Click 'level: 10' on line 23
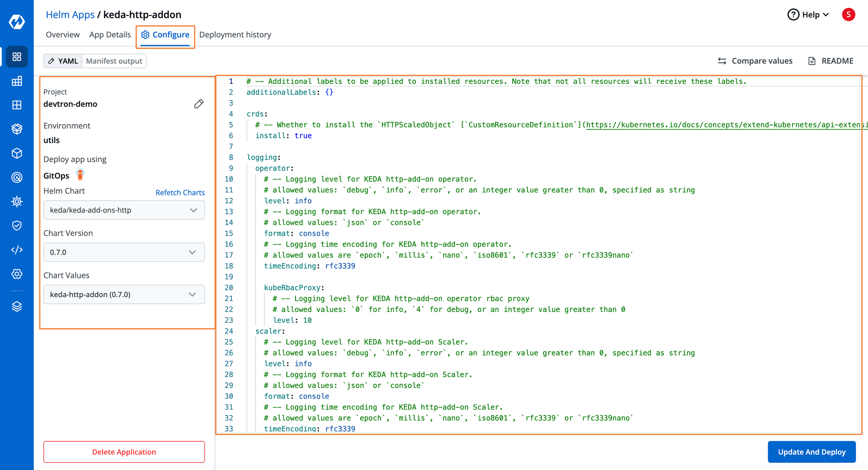The height and width of the screenshot is (470, 868). coord(292,321)
